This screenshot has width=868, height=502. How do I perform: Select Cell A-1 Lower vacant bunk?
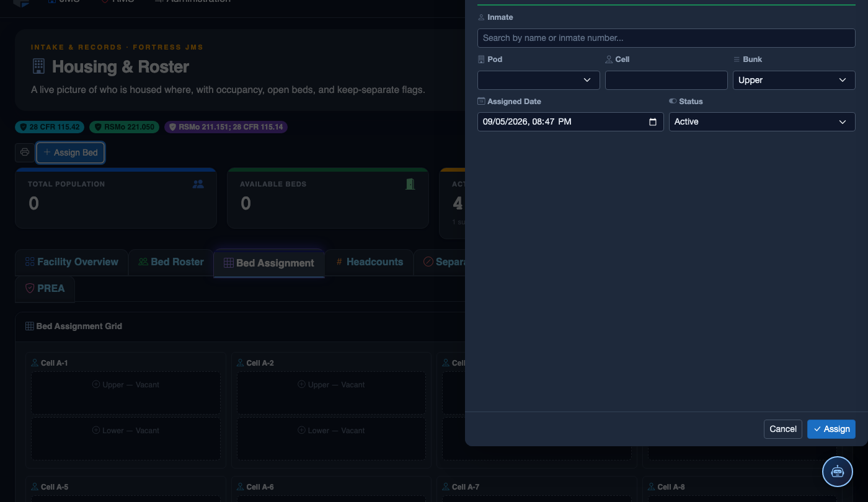tap(126, 438)
